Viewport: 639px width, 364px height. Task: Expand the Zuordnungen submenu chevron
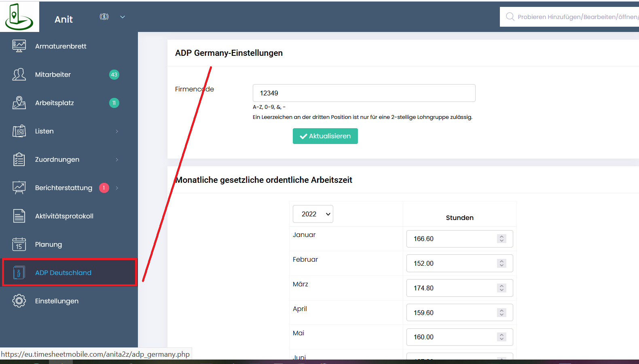tap(117, 159)
